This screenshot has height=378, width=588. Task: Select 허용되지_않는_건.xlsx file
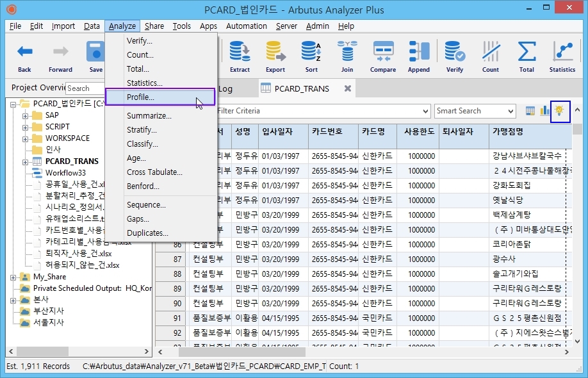82,265
